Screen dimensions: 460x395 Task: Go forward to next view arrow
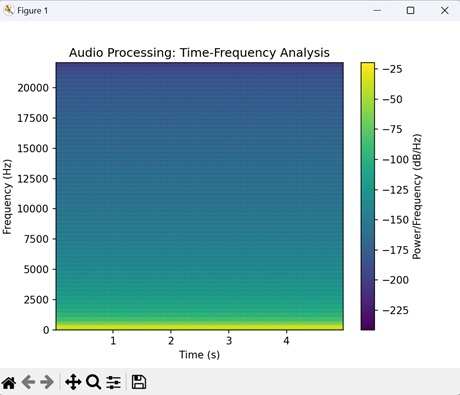pyautogui.click(x=47, y=382)
